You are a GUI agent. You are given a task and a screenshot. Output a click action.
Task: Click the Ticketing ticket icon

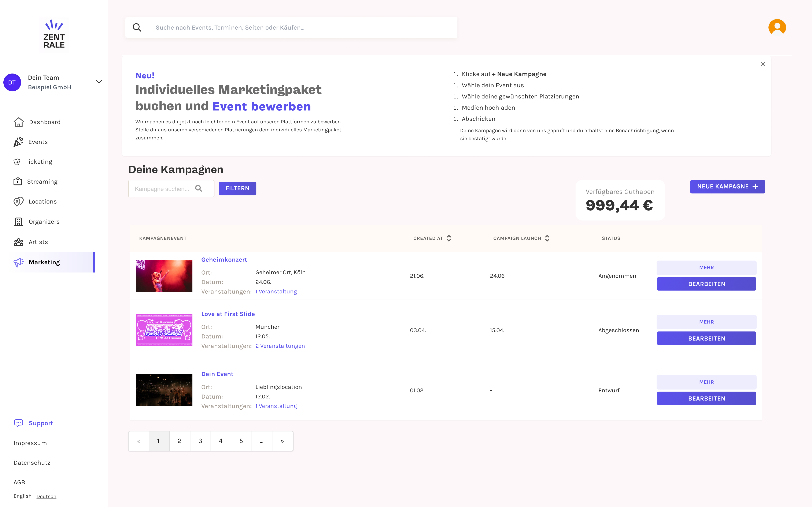pyautogui.click(x=17, y=162)
